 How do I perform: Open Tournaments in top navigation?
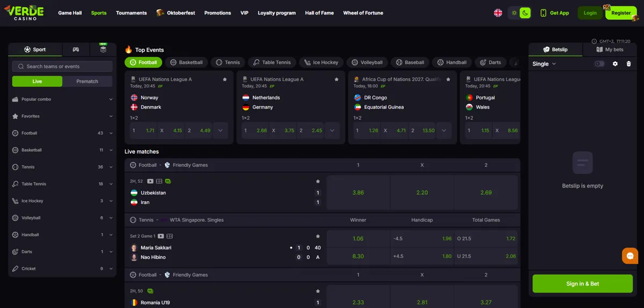[131, 13]
